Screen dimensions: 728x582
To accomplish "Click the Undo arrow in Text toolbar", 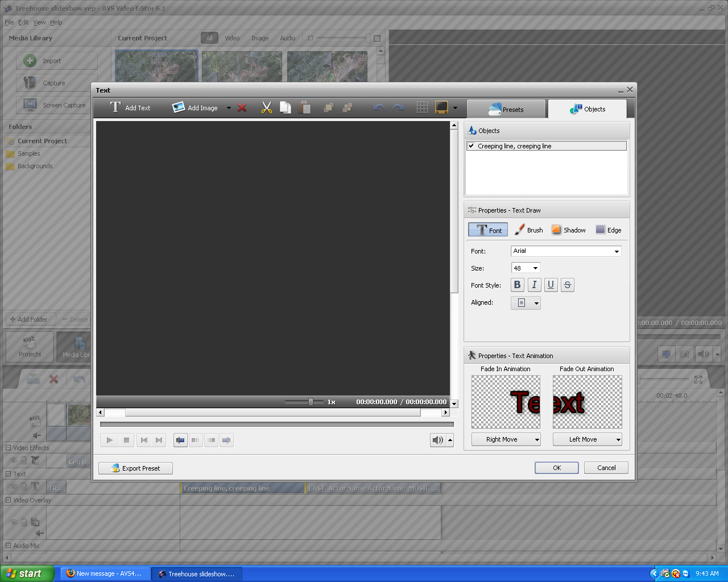I will point(379,107).
